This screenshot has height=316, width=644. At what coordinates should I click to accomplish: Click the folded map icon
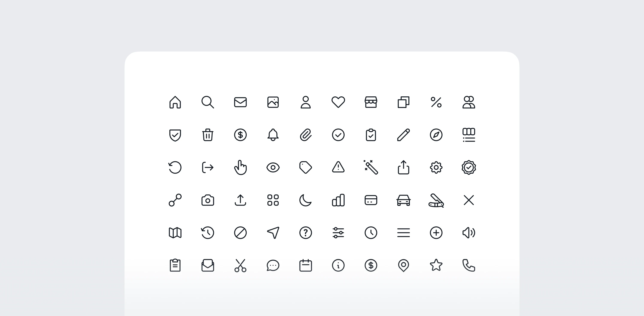tap(175, 233)
